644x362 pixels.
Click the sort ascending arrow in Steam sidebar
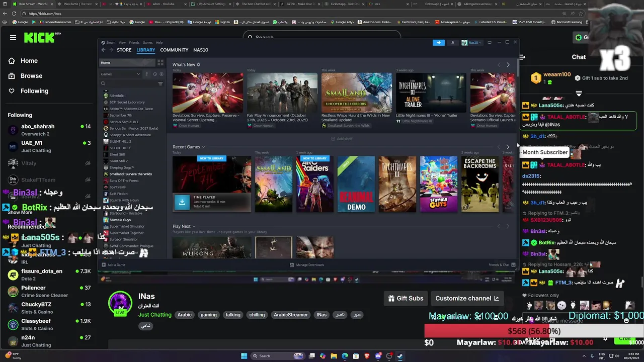(x=147, y=74)
